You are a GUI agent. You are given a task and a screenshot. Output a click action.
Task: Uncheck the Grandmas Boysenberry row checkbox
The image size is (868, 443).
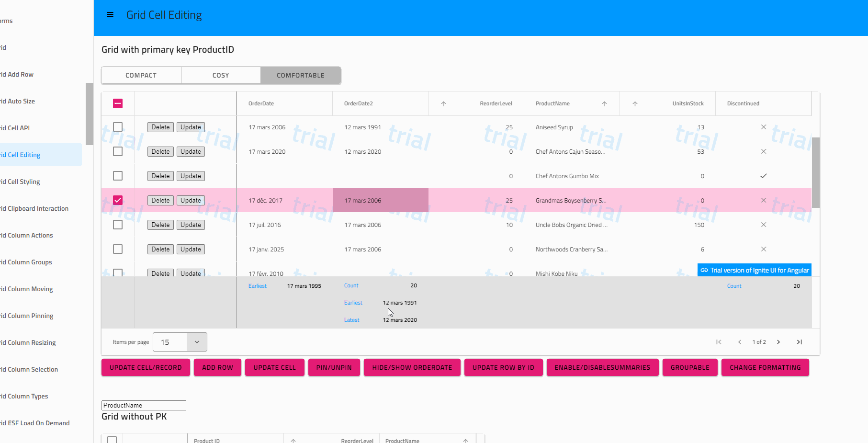[118, 200]
